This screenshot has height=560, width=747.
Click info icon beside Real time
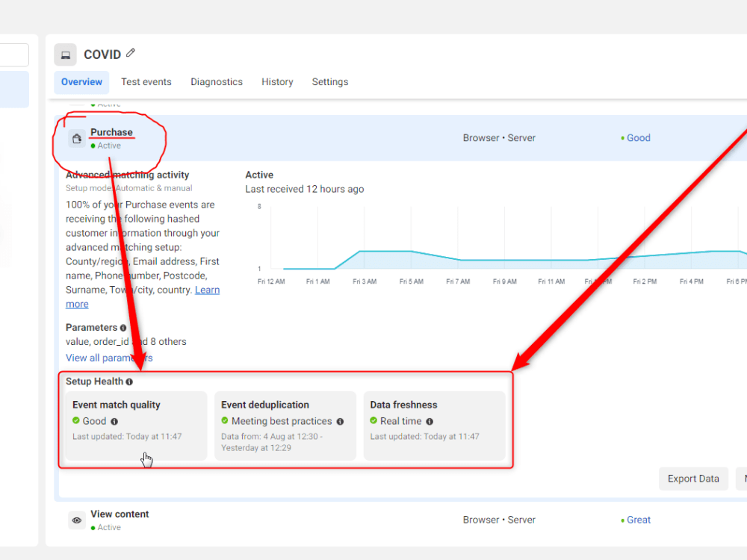430,421
